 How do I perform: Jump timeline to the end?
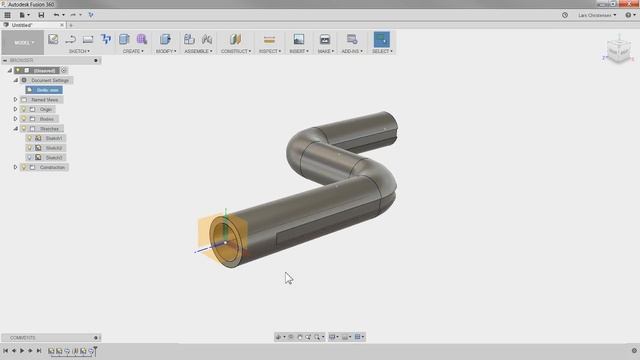tap(39, 351)
